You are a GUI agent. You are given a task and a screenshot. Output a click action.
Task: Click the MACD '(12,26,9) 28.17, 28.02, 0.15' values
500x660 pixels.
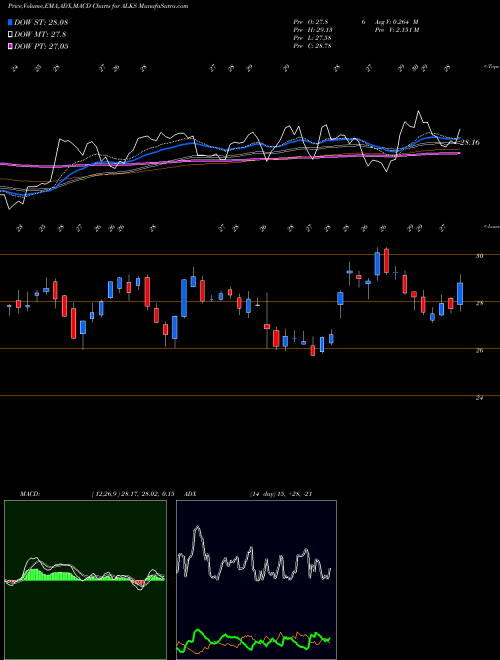133,494
